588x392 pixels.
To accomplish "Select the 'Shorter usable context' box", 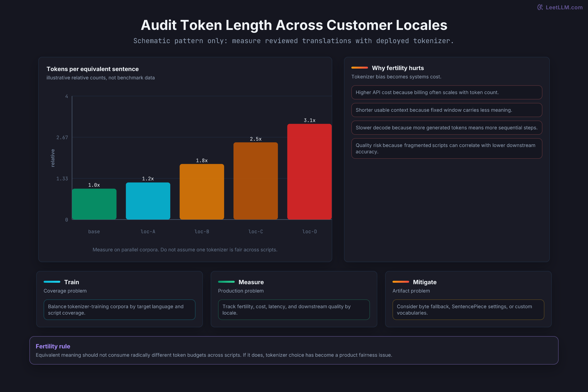I will tap(446, 110).
